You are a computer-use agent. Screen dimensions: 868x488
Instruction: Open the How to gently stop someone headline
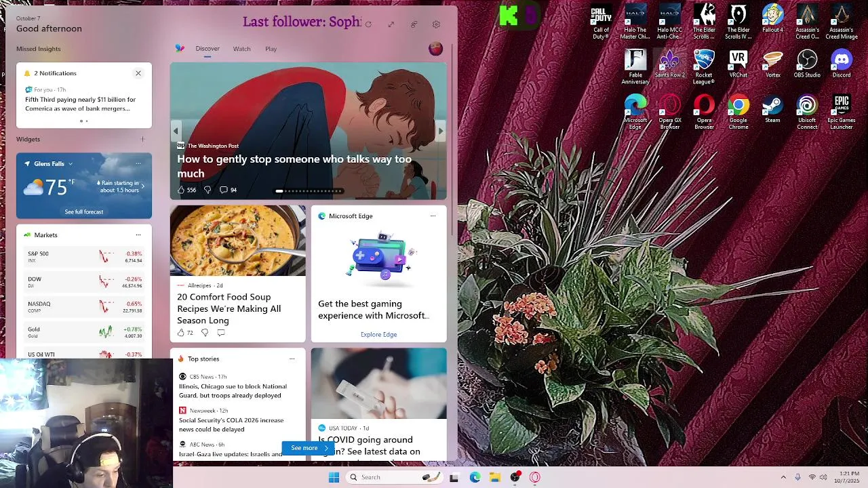point(294,166)
